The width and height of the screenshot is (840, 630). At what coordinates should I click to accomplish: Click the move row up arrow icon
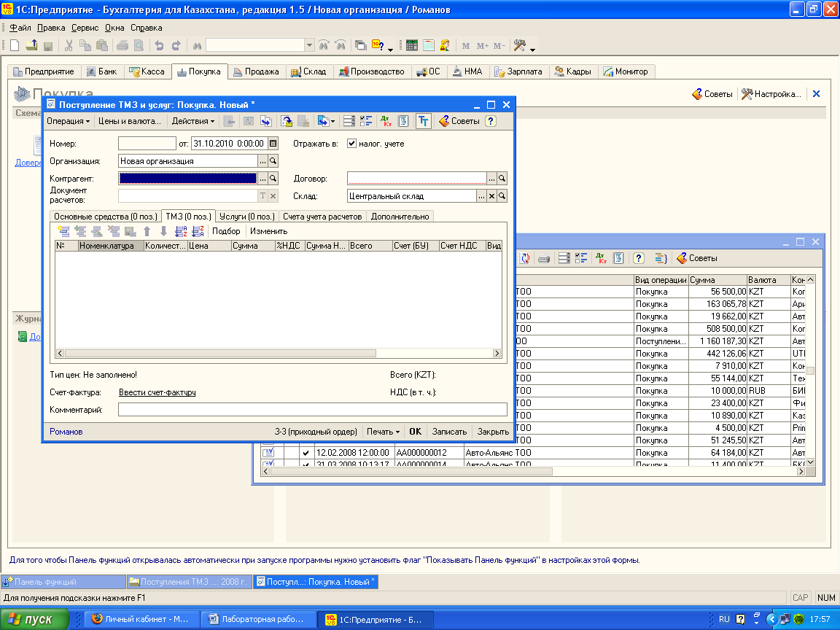point(147,231)
